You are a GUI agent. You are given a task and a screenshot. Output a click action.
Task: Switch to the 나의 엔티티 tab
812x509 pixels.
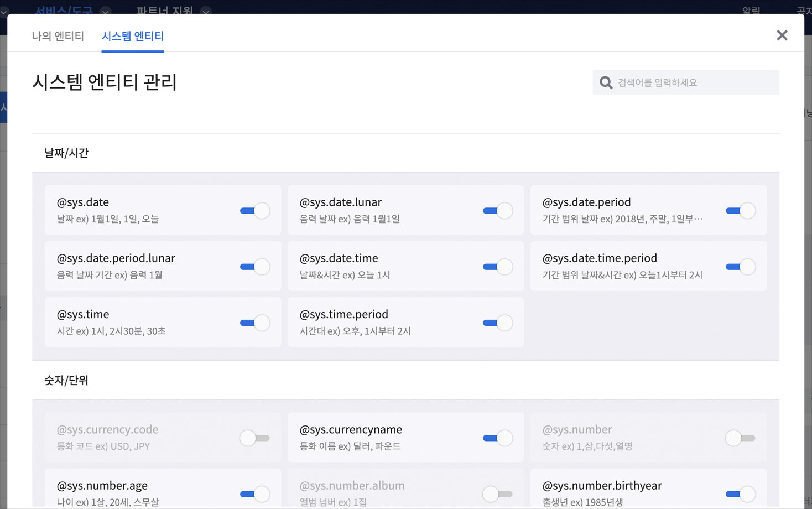click(x=58, y=36)
